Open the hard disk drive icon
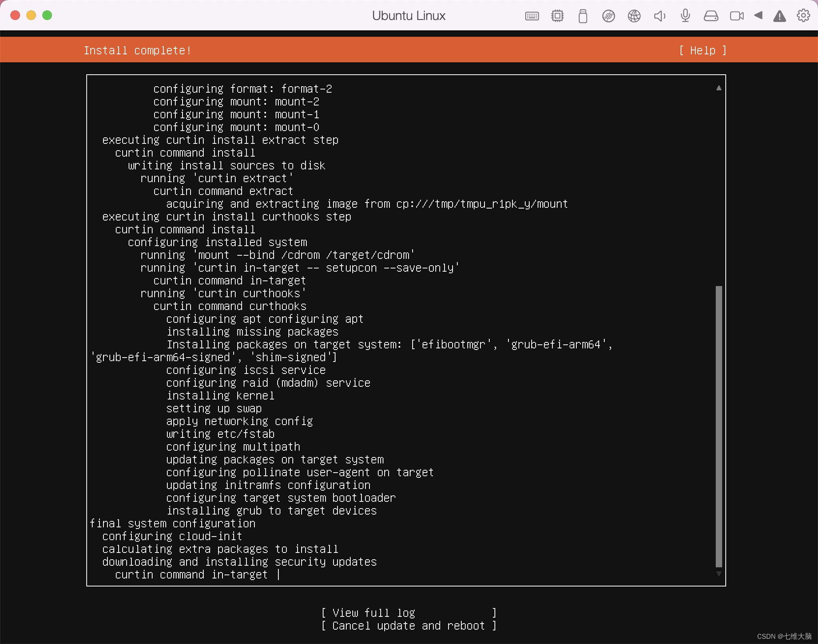Image resolution: width=818 pixels, height=644 pixels. 711,16
